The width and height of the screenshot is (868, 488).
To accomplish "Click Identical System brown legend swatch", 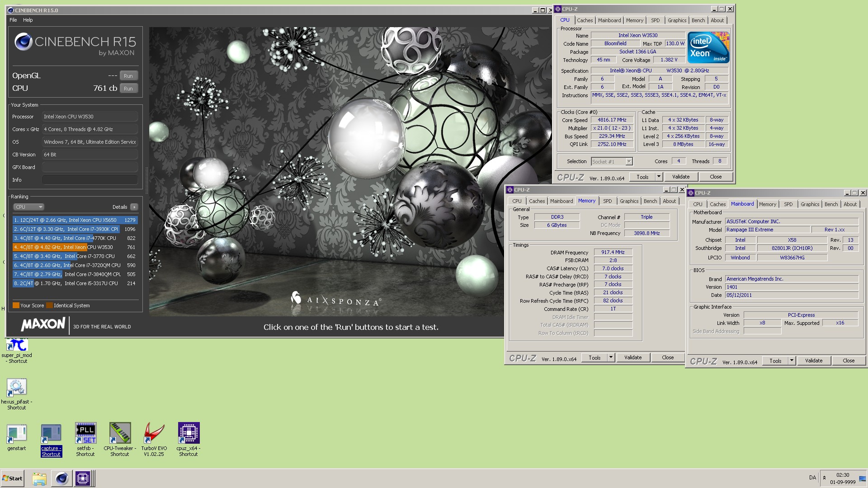I will (49, 305).
